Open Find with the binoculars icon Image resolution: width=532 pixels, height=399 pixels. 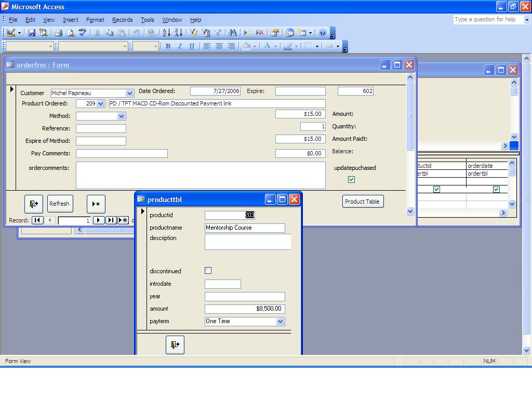(x=232, y=33)
